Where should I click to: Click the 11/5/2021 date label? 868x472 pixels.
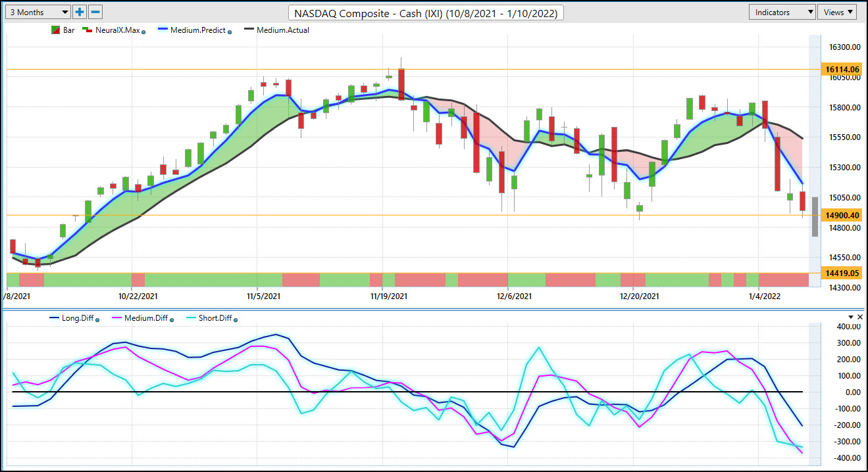click(265, 296)
